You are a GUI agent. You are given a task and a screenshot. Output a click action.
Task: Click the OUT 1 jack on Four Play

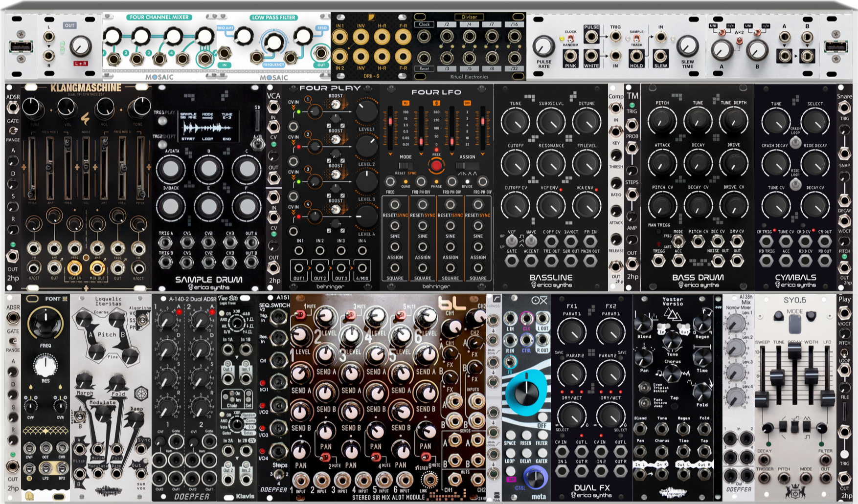tap(299, 268)
